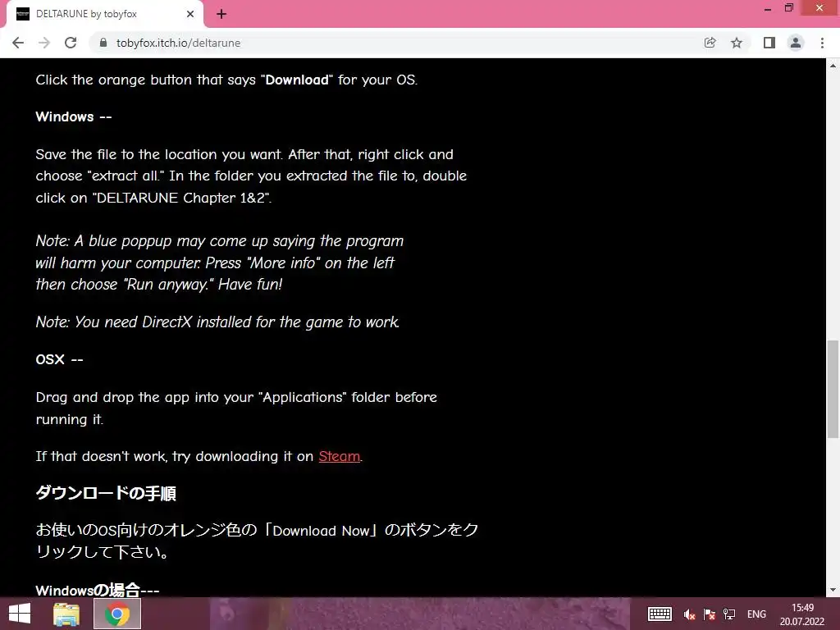Click the ダウンロードの手順 heading
This screenshot has height=630, width=840.
106,493
